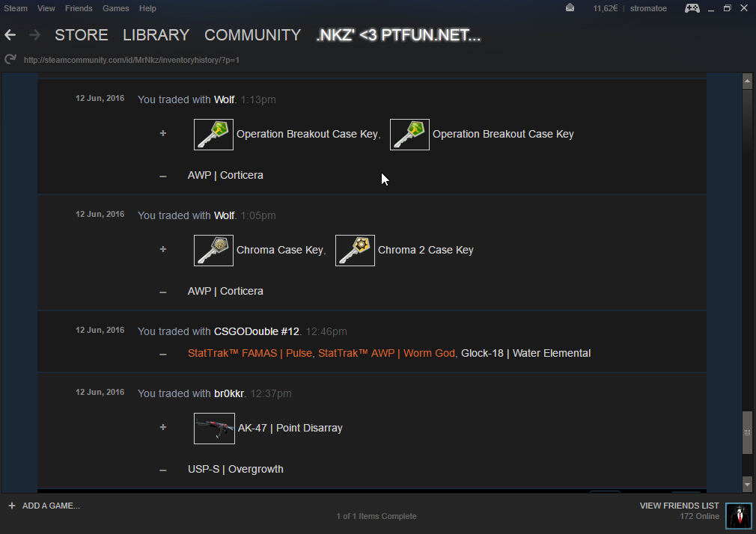Click the Add a Game plus icon
Screen dimensions: 756x534
[12, 506]
